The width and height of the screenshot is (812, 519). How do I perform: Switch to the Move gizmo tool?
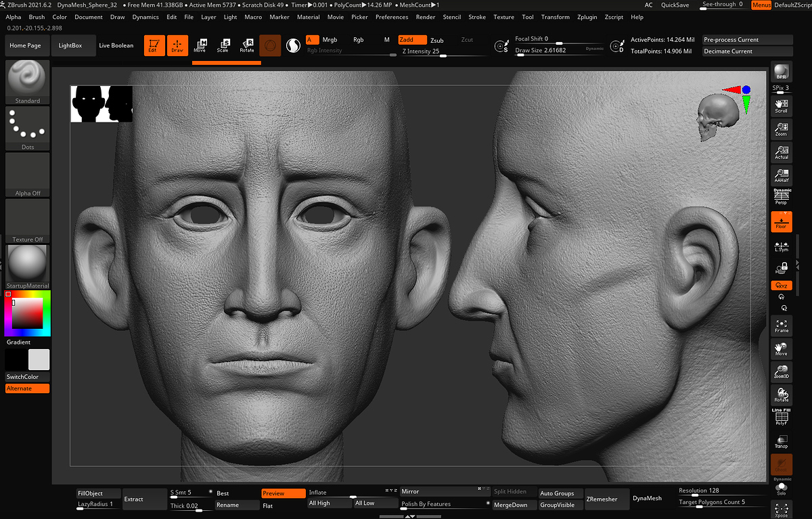tap(200, 45)
